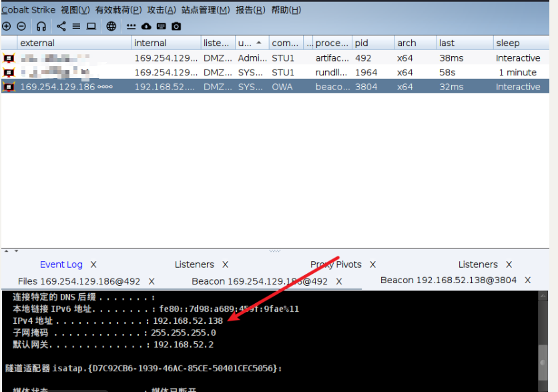Screen dimensions: 558x392
Task: Open the 站点管理(M) menu
Action: click(x=206, y=10)
